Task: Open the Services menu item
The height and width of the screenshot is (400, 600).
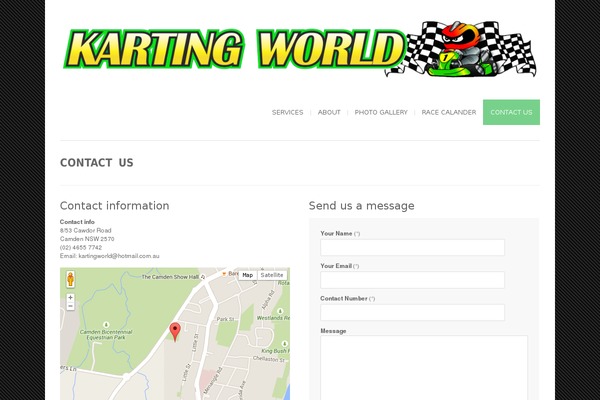Action: click(x=287, y=112)
